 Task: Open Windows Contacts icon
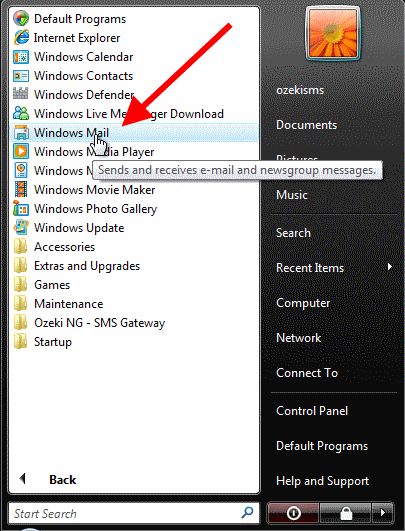click(21, 76)
